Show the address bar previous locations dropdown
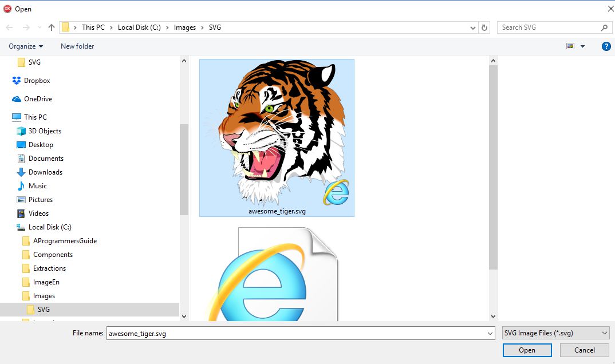The width and height of the screenshot is (615, 364). click(x=472, y=28)
